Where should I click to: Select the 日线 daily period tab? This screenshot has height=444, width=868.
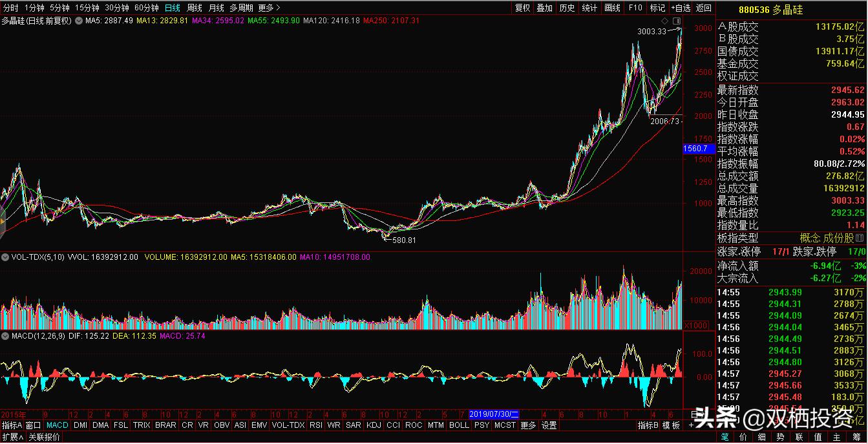173,8
